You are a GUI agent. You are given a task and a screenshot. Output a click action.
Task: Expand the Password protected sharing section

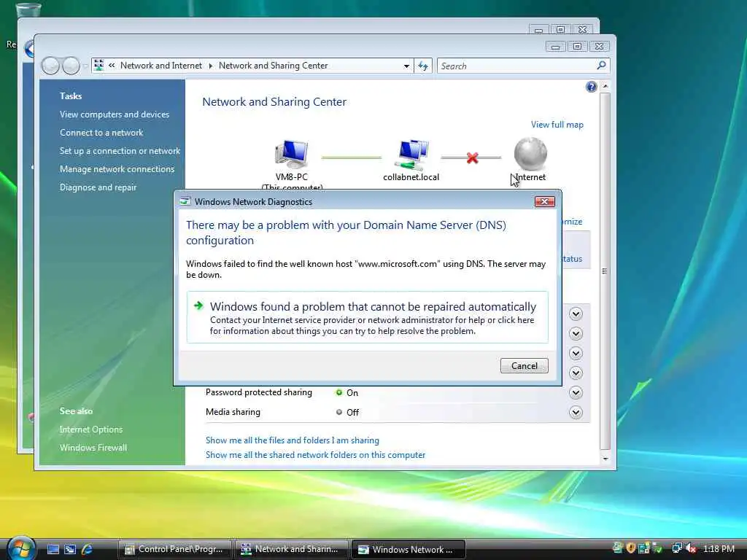click(x=576, y=392)
